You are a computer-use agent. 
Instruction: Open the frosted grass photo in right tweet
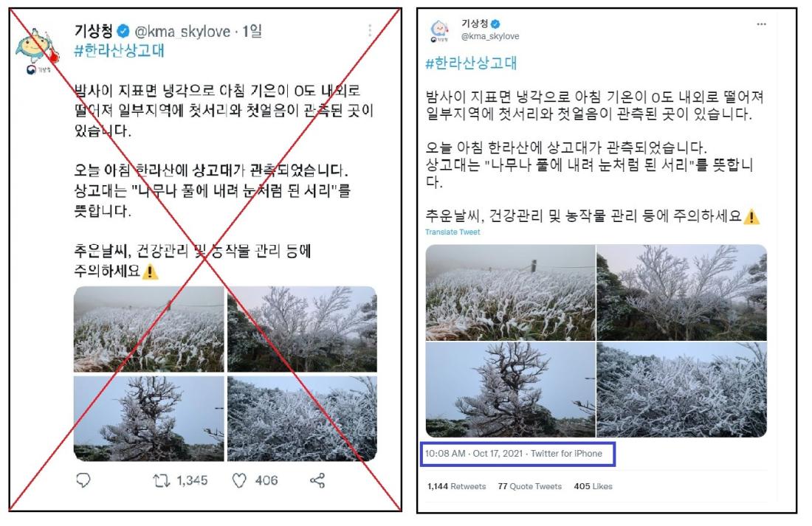click(511, 293)
